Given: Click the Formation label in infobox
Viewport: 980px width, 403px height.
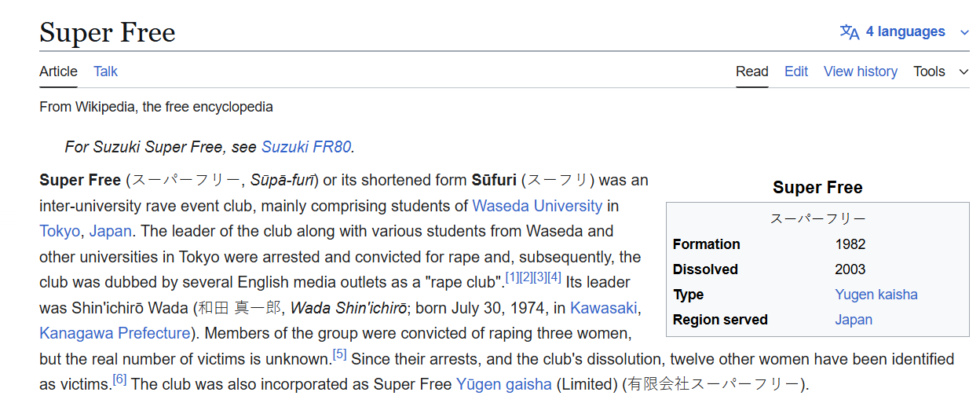Looking at the screenshot, I should (707, 244).
